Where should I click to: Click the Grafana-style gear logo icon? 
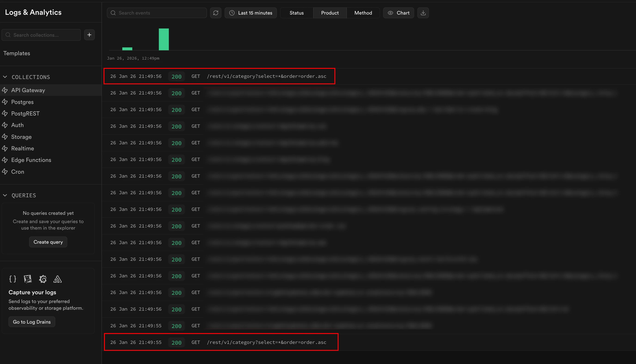43,279
